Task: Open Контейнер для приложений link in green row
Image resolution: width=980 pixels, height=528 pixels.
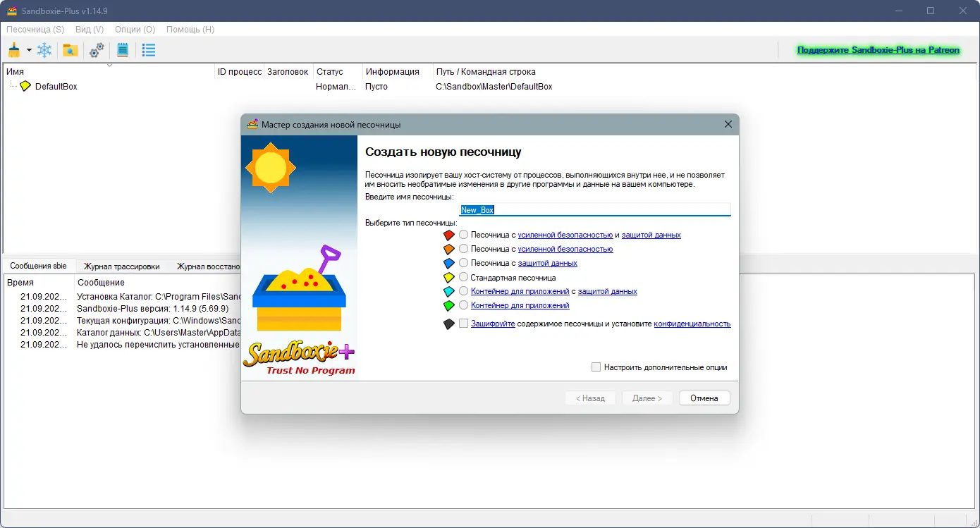Action: click(x=520, y=305)
